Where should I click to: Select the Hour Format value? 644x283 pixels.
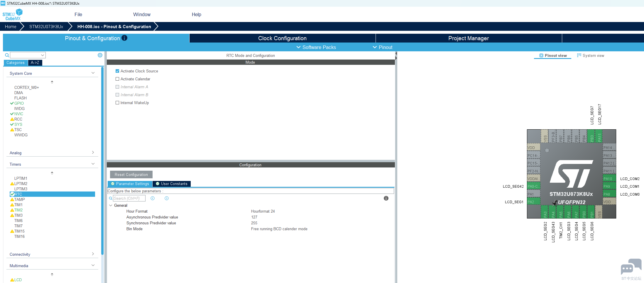pyautogui.click(x=263, y=211)
